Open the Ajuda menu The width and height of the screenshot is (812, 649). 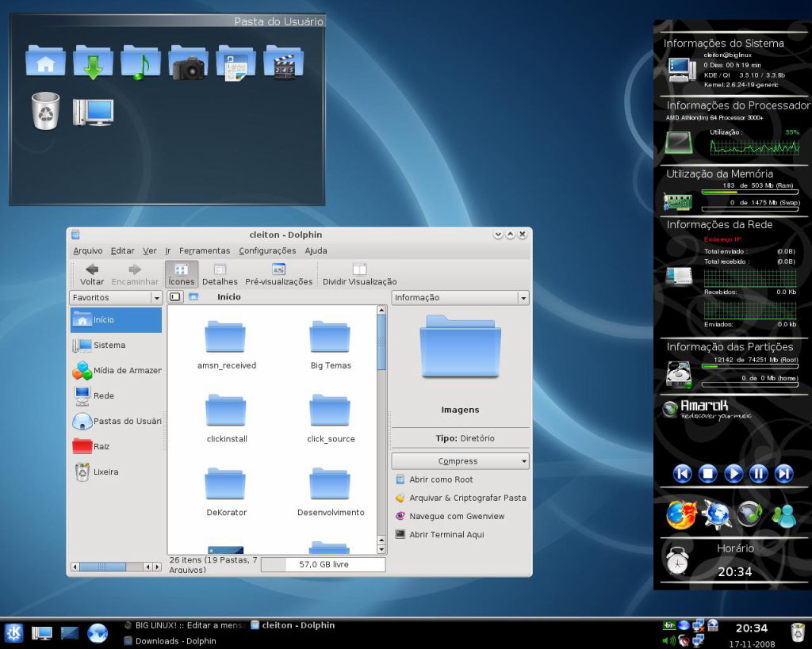coord(316,250)
